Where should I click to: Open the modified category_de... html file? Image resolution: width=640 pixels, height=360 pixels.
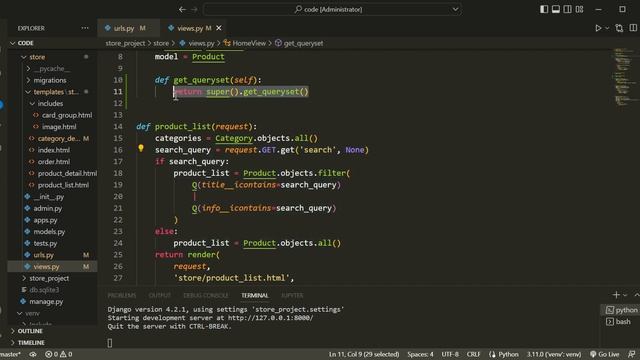59,139
